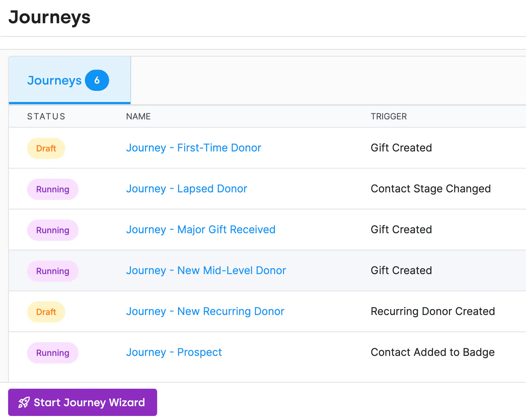526x420 pixels.
Task: Click the blue 6 count badge
Action: point(97,80)
